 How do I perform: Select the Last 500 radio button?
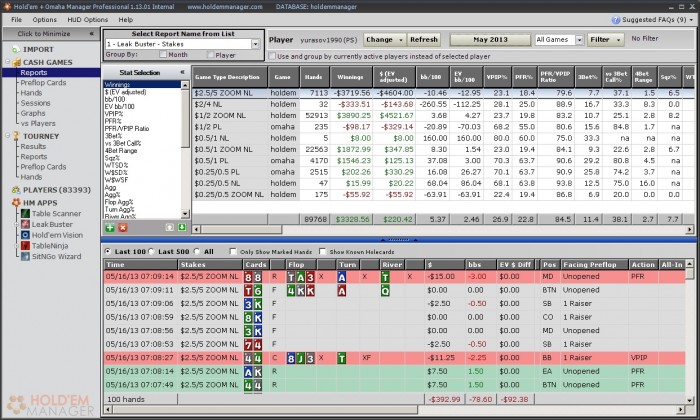click(x=151, y=252)
